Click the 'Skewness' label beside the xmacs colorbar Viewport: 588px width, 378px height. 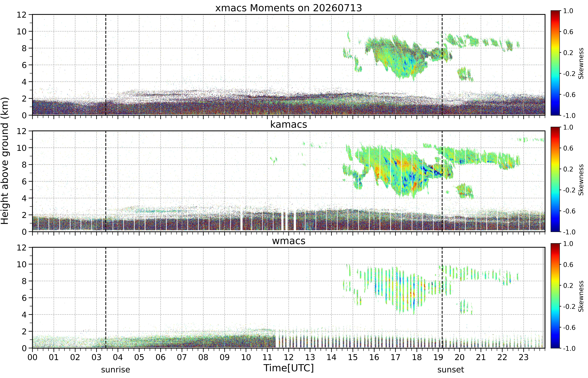[x=581, y=63]
